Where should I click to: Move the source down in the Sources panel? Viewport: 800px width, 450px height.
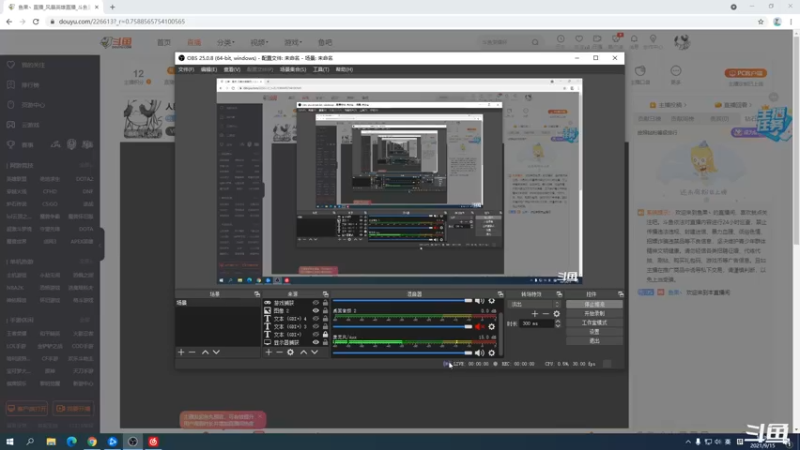pos(315,352)
